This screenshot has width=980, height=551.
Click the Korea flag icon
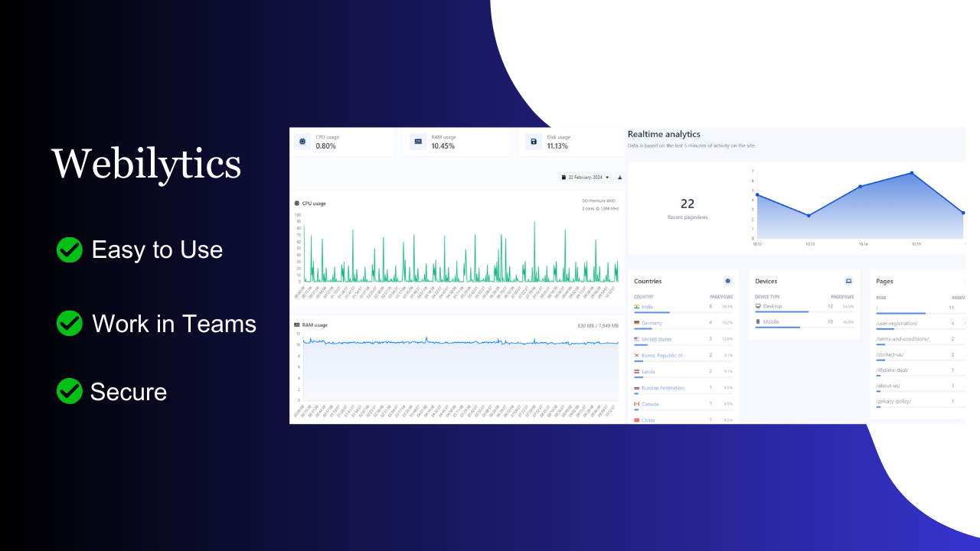tap(636, 355)
